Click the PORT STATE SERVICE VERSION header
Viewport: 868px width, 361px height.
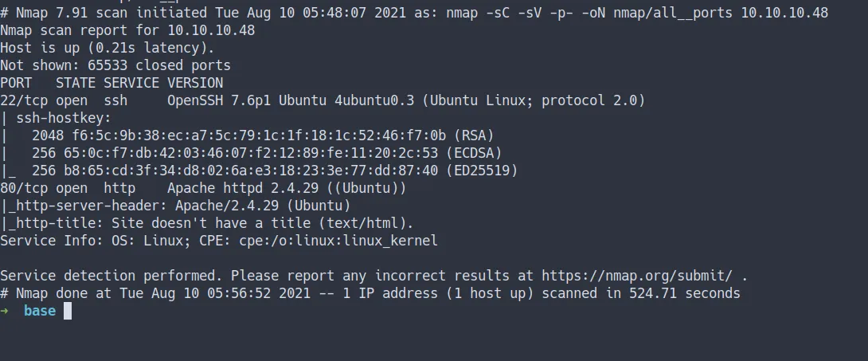coord(111,83)
